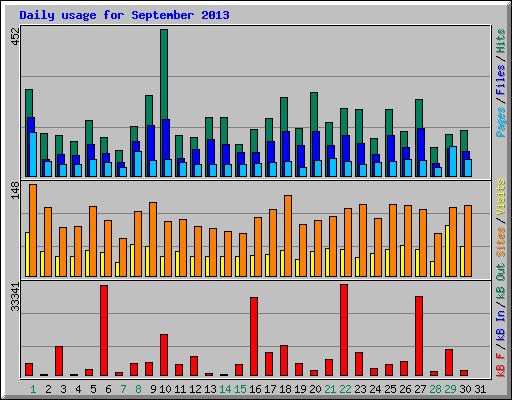Click the yellow visits bar for day 1

(27, 254)
